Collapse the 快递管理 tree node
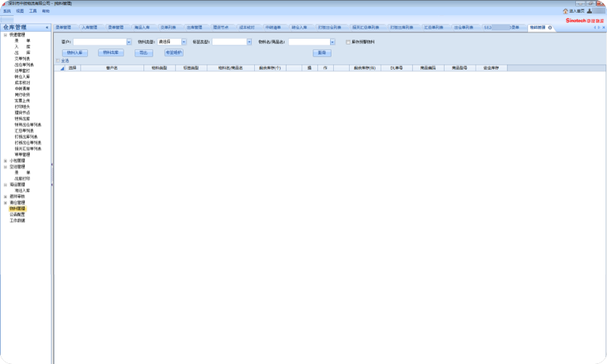Viewport: 607px width, 364px height. pyautogui.click(x=5, y=35)
